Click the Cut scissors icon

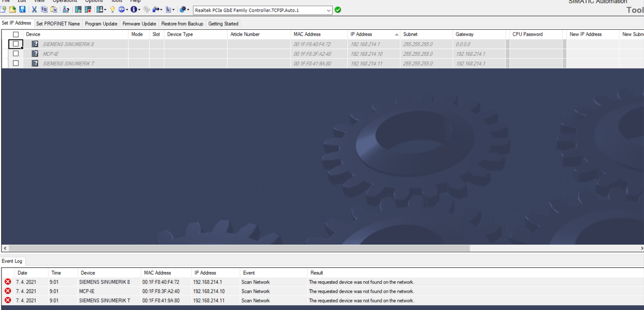pos(35,10)
